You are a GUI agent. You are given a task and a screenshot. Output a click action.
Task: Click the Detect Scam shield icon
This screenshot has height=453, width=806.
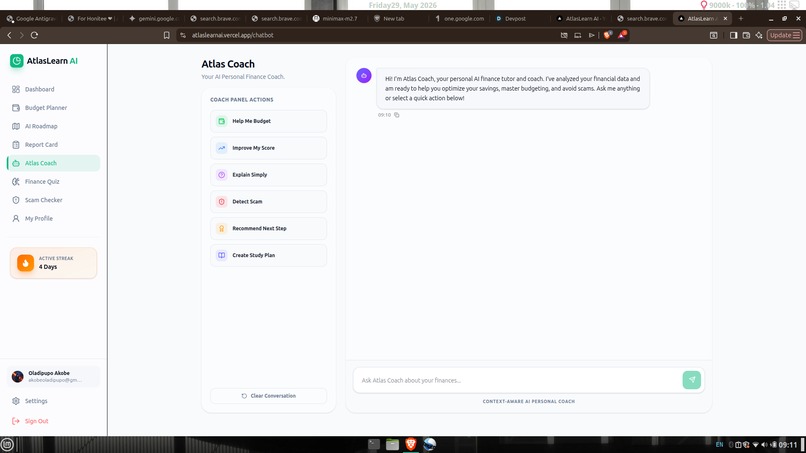coord(222,202)
